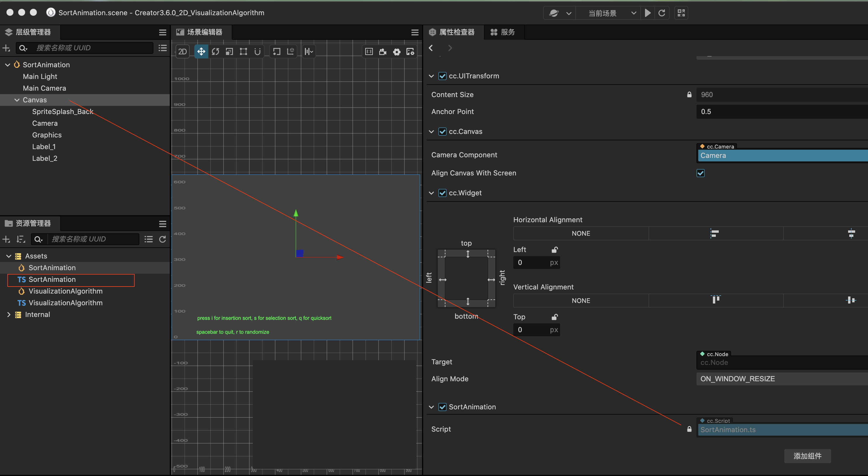The width and height of the screenshot is (868, 476).
Task: Open the scene gear settings icon
Action: tap(397, 51)
